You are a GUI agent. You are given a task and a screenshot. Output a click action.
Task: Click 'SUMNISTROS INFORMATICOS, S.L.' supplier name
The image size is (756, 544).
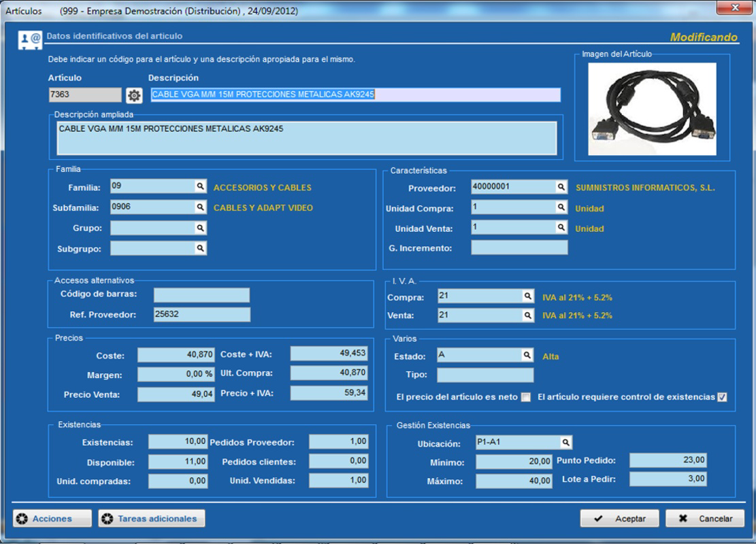pos(645,188)
